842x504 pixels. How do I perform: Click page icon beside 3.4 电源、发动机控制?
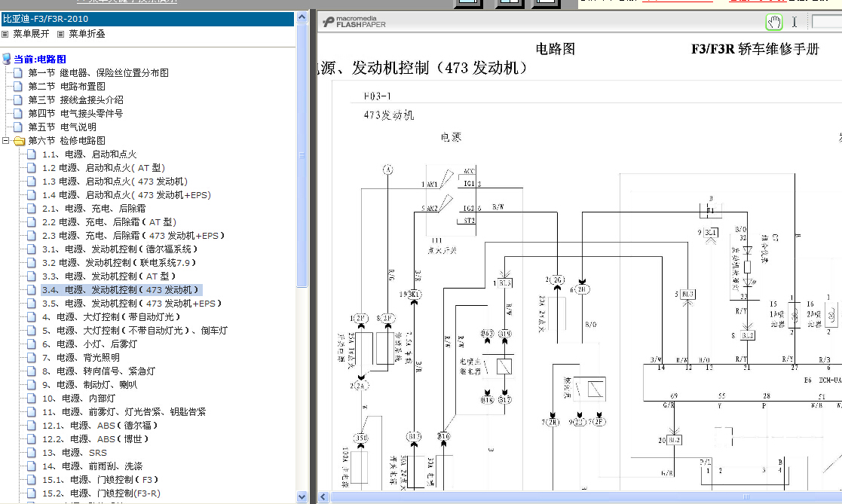pyautogui.click(x=32, y=290)
